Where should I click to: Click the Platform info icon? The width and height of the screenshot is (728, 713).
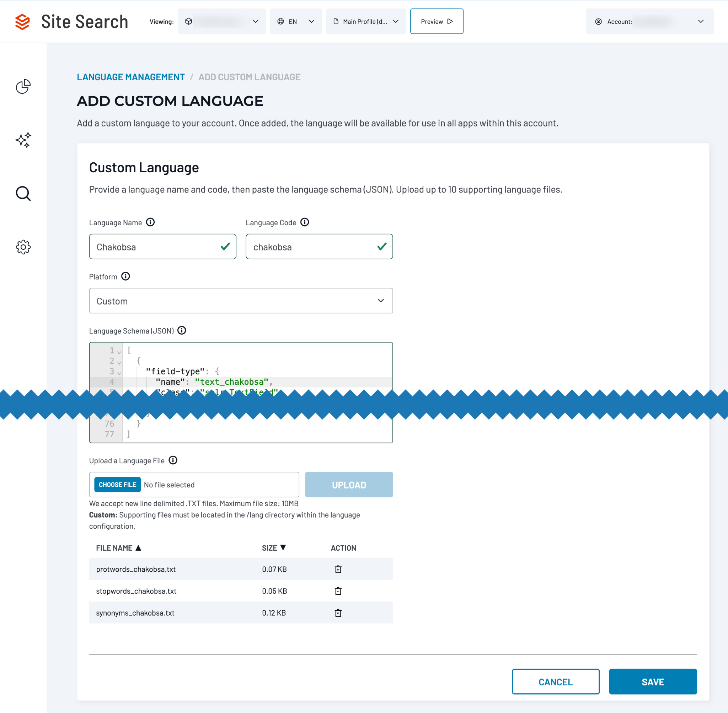[x=125, y=276]
